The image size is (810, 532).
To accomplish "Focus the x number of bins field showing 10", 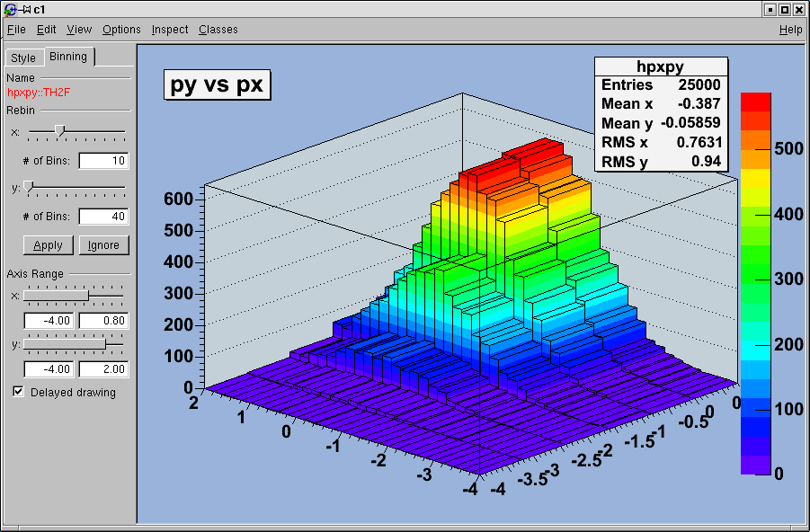I will [102, 161].
